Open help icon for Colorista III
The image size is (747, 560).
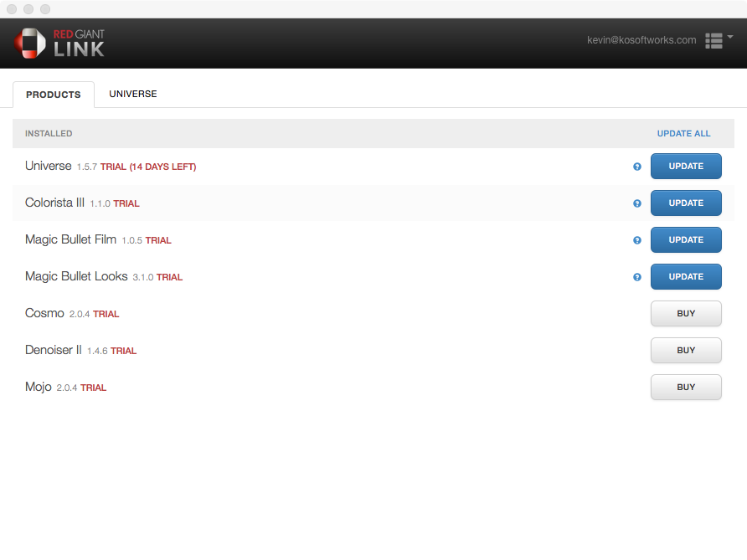(637, 203)
